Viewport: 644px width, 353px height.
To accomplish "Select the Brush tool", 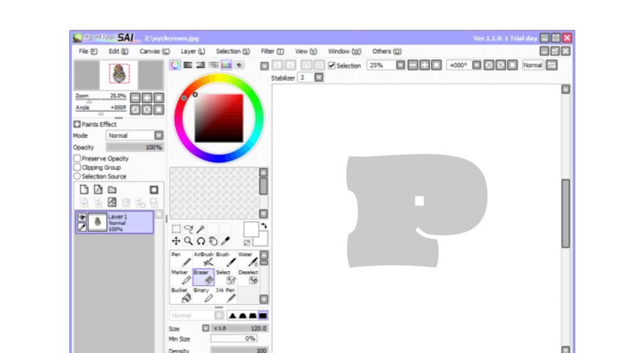I will click(226, 259).
